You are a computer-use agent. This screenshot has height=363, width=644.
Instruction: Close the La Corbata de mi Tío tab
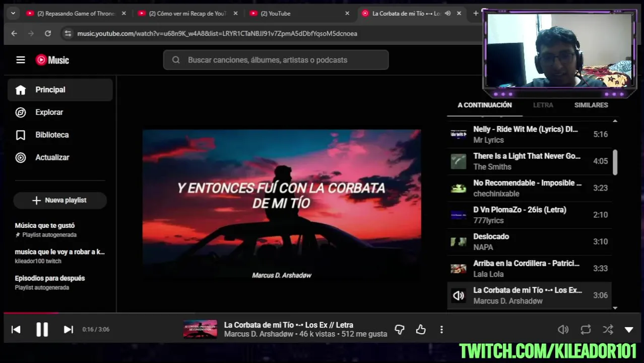tap(459, 14)
